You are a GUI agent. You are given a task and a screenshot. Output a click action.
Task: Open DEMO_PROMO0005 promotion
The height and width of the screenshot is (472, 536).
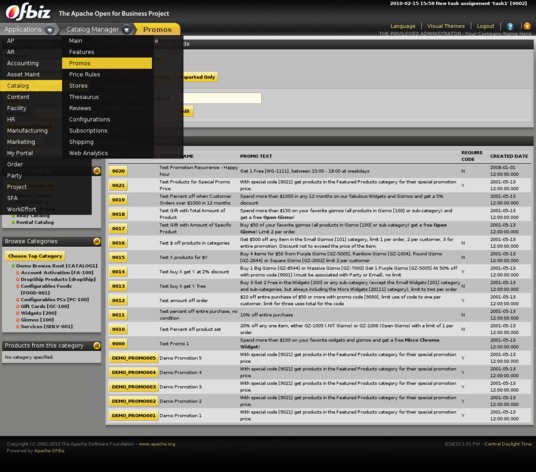click(134, 358)
